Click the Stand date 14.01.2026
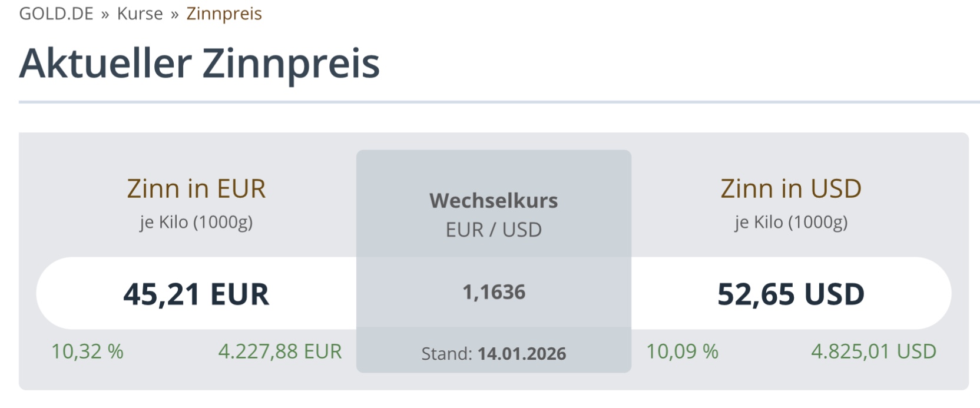The image size is (980, 408). (x=521, y=354)
